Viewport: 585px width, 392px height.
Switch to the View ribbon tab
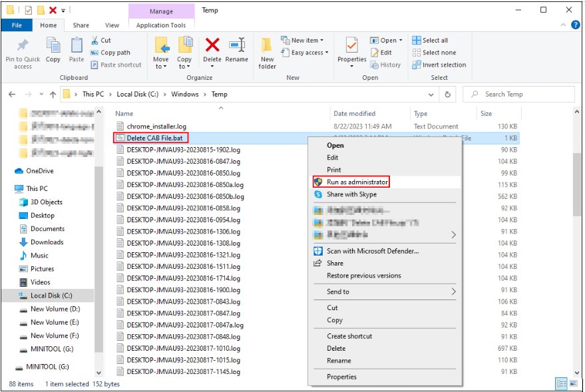111,25
